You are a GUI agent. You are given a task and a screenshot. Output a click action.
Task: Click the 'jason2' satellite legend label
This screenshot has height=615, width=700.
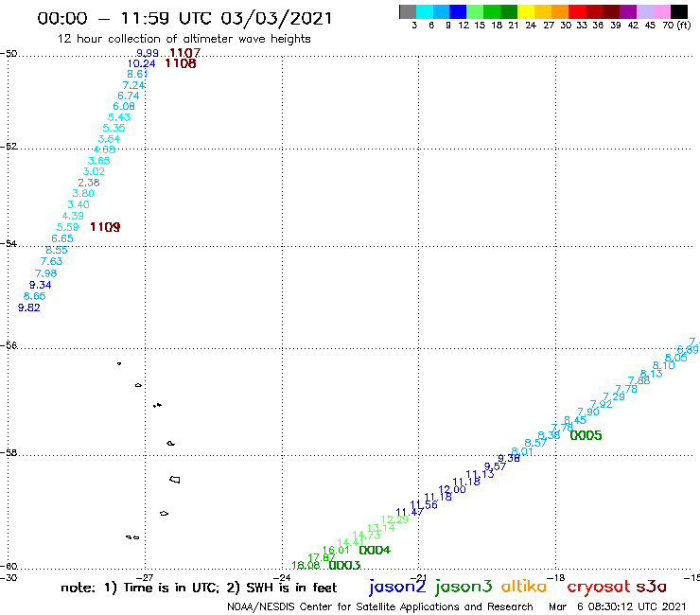tap(397, 587)
